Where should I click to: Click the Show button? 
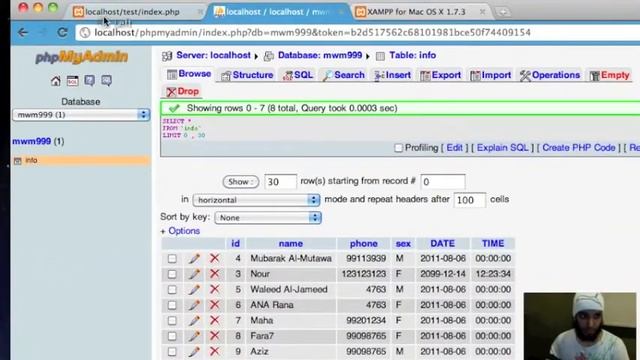(240, 182)
